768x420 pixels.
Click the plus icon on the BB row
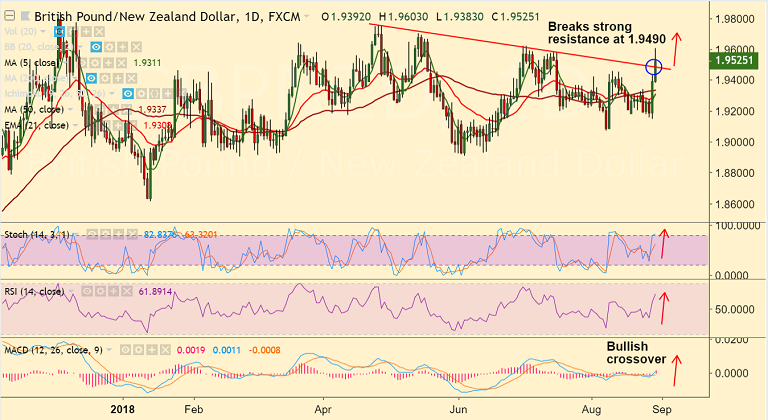point(123,47)
